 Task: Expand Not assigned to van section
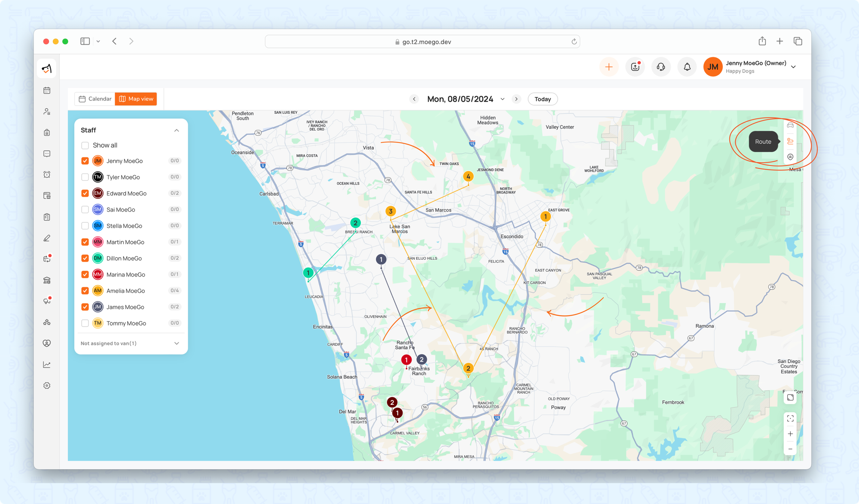tap(177, 343)
